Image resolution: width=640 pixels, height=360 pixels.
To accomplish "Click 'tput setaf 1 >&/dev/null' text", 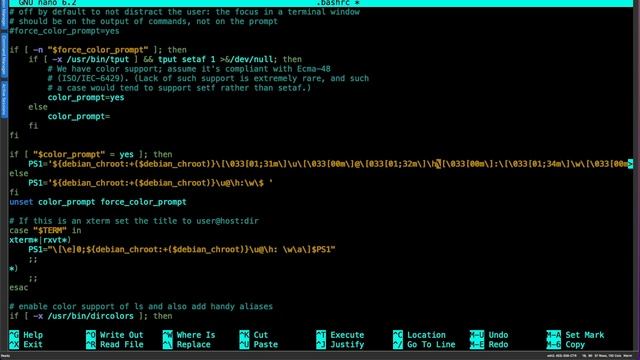I will tap(215, 60).
